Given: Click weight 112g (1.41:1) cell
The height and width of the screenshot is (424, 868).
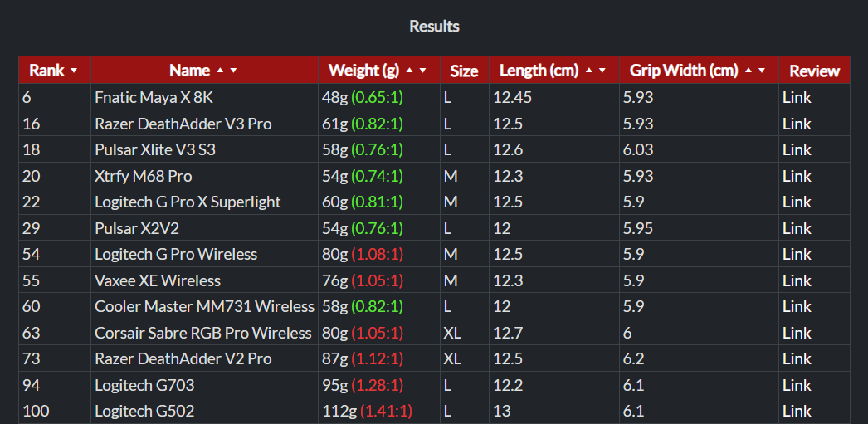Looking at the screenshot, I should pyautogui.click(x=379, y=411).
